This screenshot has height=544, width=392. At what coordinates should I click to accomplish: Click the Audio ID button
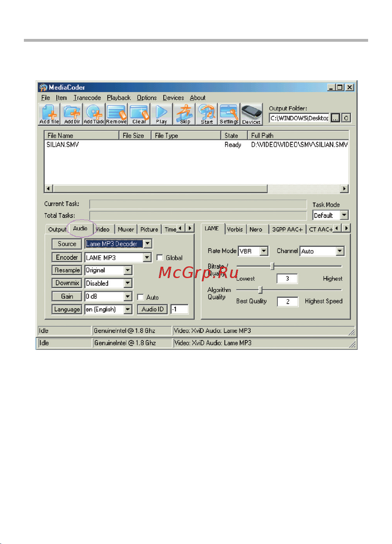tap(153, 309)
